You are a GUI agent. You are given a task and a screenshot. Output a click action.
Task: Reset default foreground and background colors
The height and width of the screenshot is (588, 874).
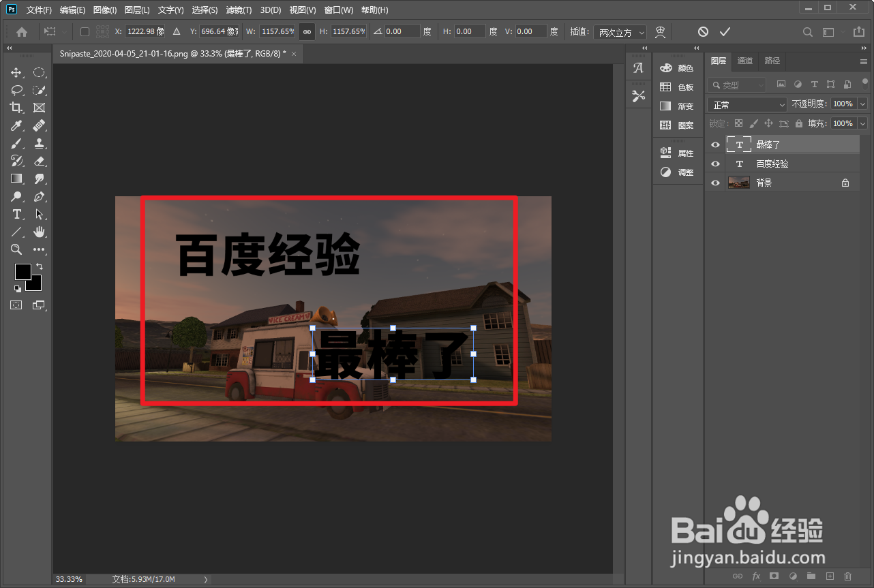tap(18, 289)
